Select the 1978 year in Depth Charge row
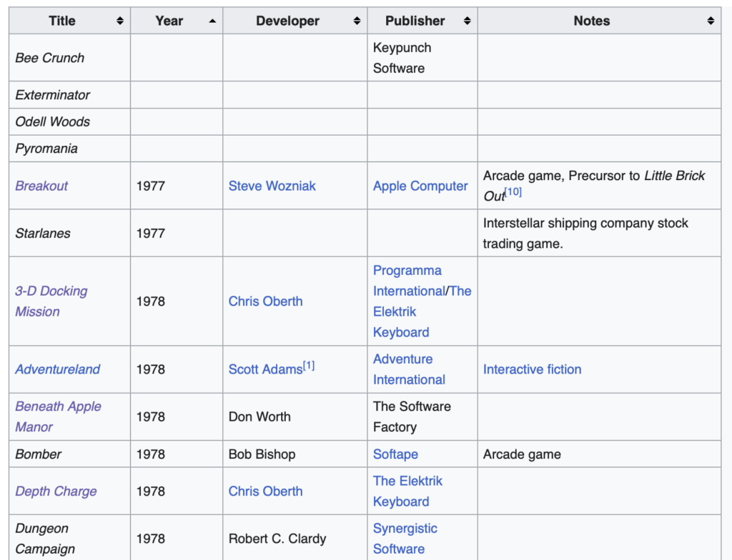 pos(150,491)
